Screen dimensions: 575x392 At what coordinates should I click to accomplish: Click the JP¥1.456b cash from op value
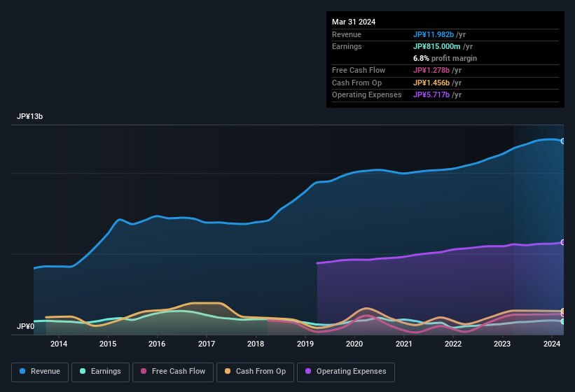431,83
